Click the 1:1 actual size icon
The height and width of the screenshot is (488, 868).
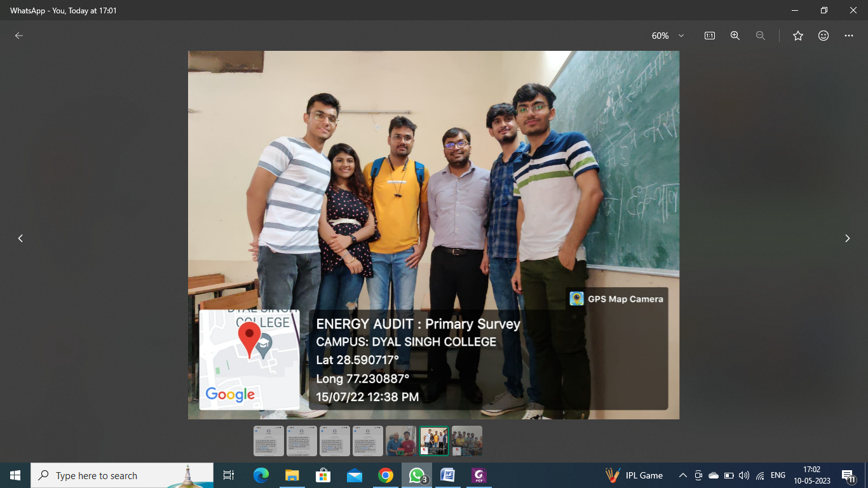pyautogui.click(x=710, y=36)
